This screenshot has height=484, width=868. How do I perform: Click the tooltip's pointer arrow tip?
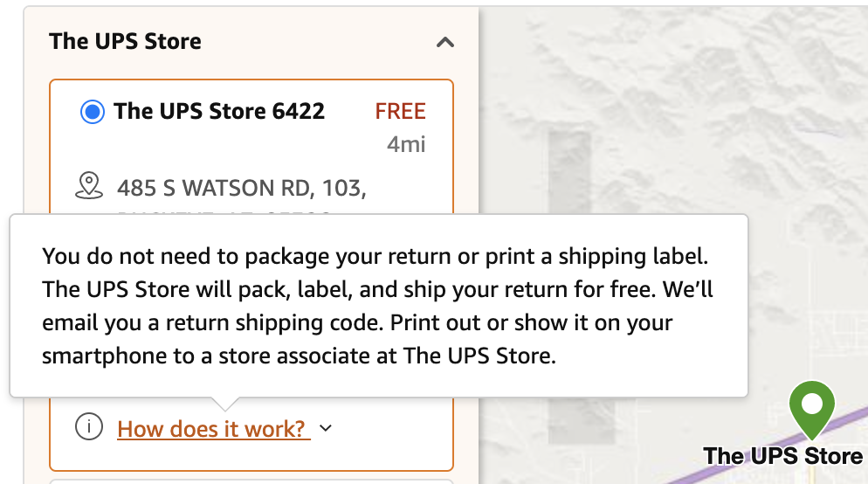point(224,407)
